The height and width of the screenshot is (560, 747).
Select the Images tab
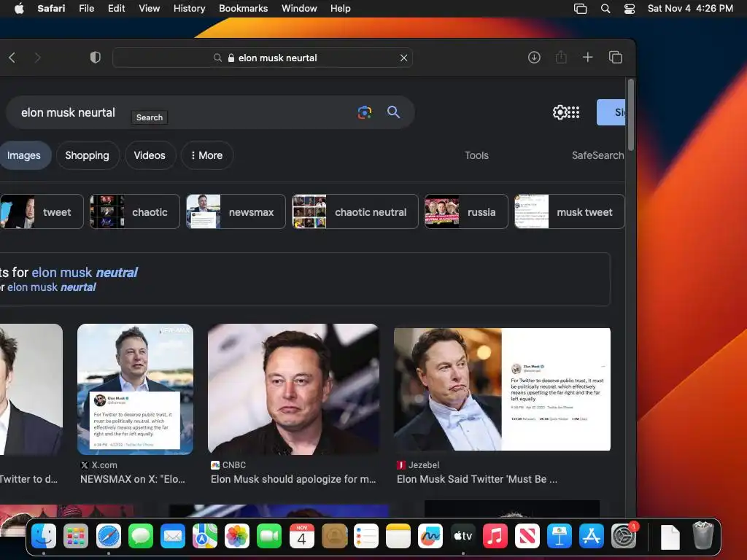24,155
